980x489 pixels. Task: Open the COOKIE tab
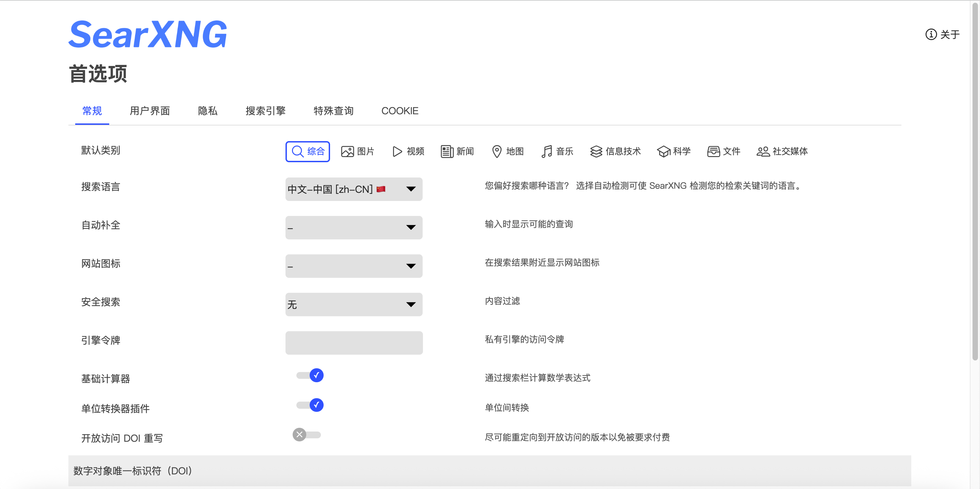400,111
